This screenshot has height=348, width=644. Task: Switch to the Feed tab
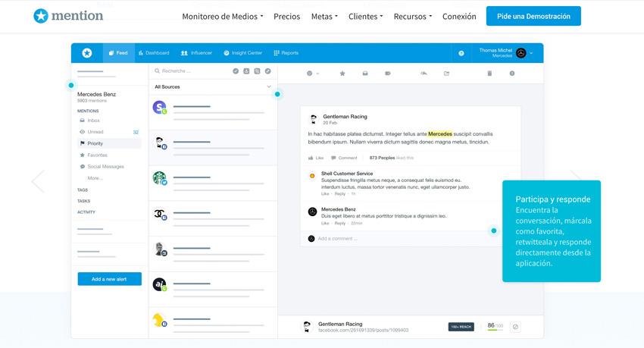(x=118, y=53)
